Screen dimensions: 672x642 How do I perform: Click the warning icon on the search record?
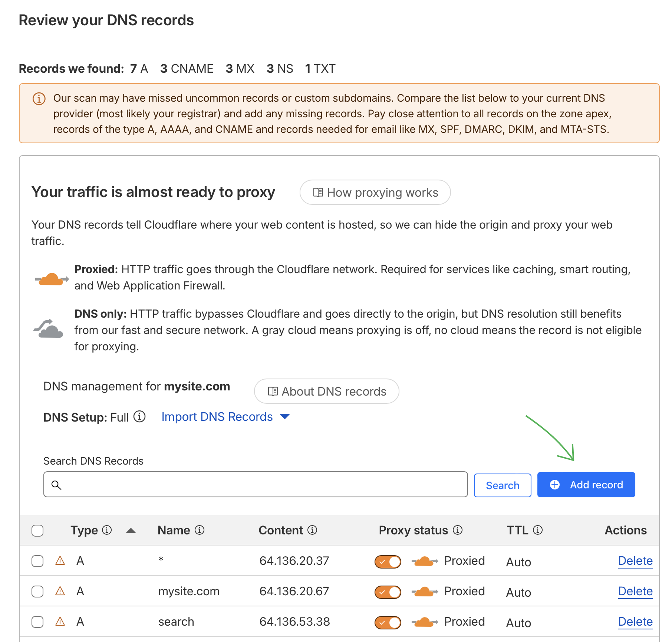[x=60, y=621]
